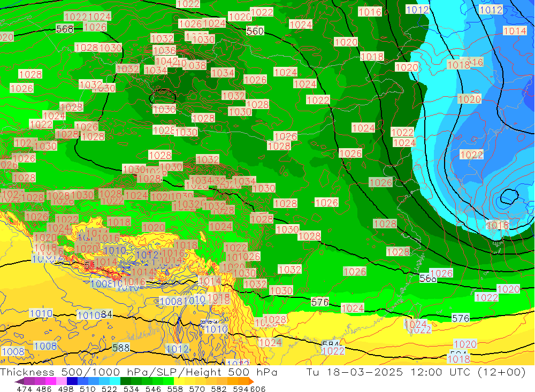535x392 pixels.
Task: Select the 534 value on the color legend
Action: [132, 389]
